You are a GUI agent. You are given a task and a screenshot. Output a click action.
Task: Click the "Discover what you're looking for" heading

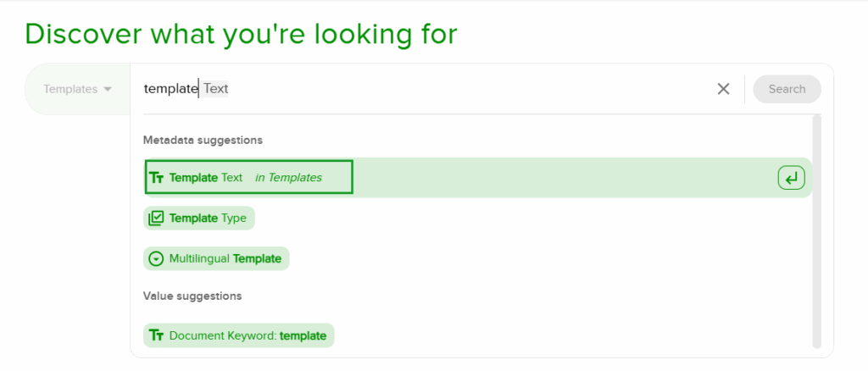pos(241,33)
